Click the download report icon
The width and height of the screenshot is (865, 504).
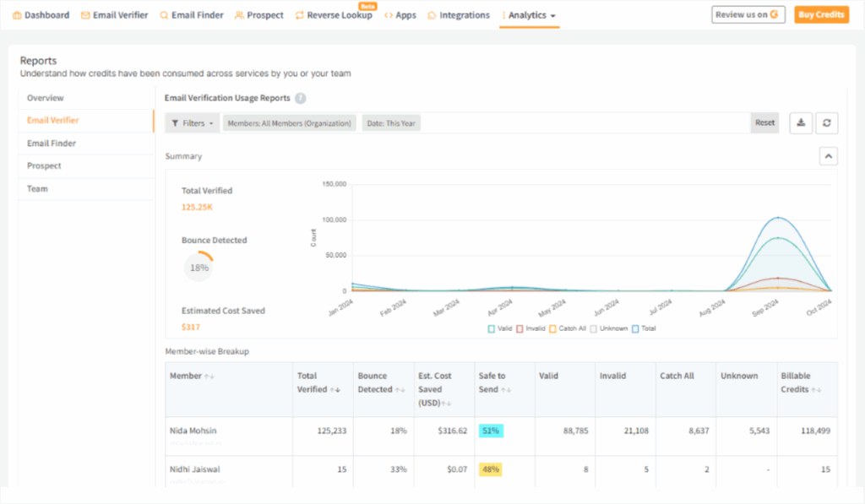[x=800, y=122]
